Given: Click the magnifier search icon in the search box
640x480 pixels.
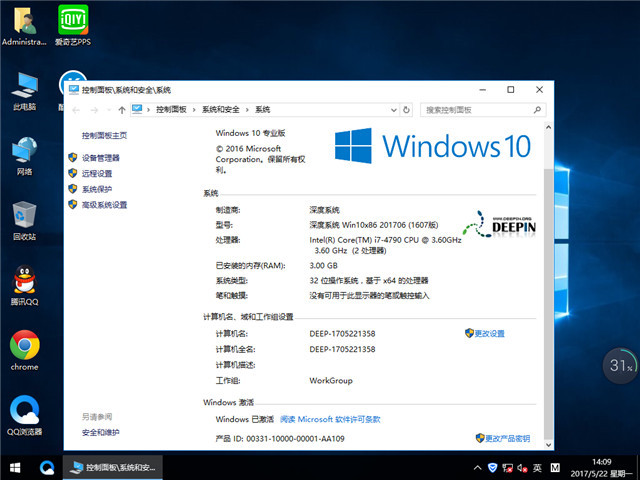Looking at the screenshot, I should click(538, 110).
